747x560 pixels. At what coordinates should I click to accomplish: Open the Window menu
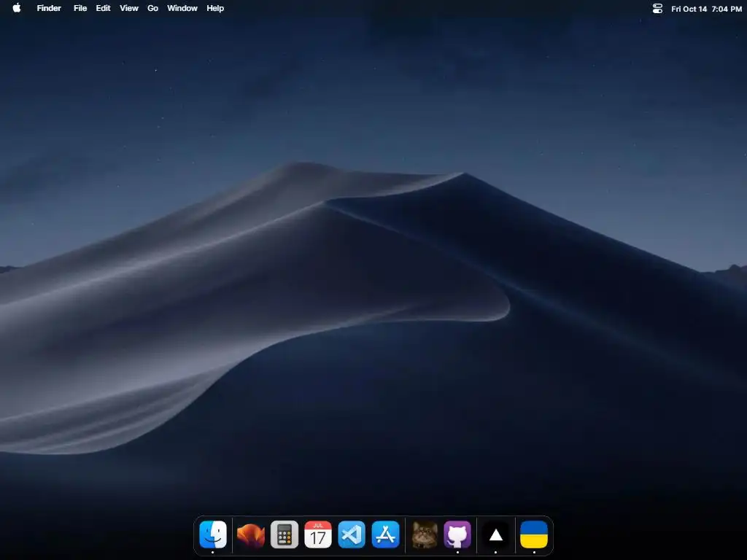pyautogui.click(x=182, y=8)
